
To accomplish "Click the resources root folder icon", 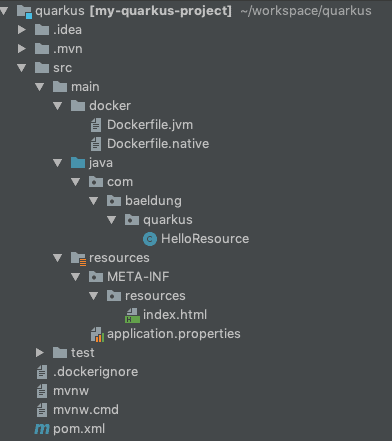I will pos(79,258).
